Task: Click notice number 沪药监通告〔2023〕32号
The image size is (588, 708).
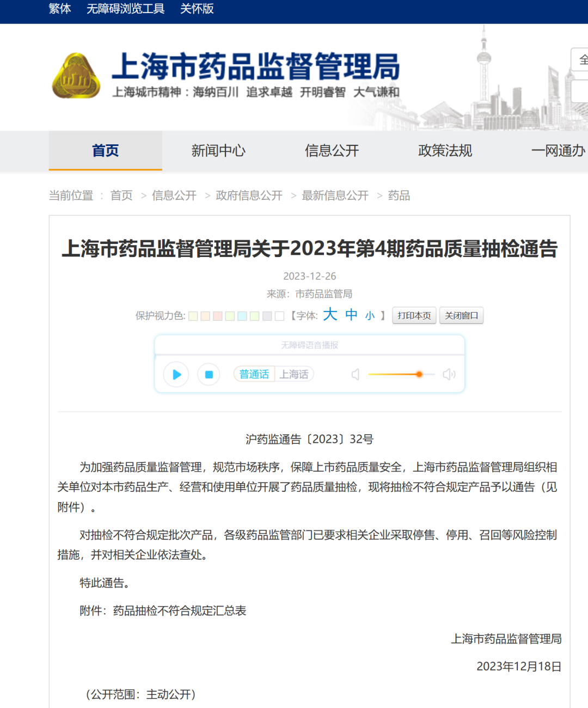Action: click(310, 440)
